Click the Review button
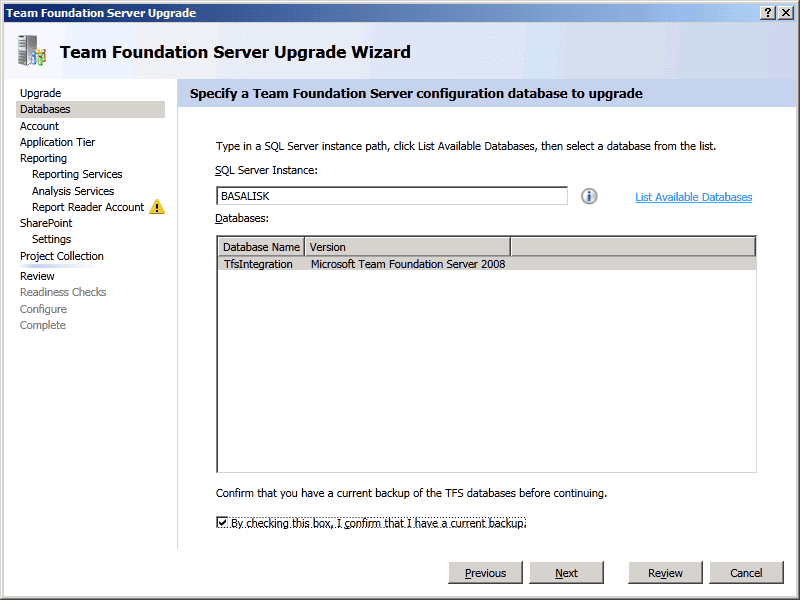This screenshot has width=800, height=600. [x=665, y=573]
